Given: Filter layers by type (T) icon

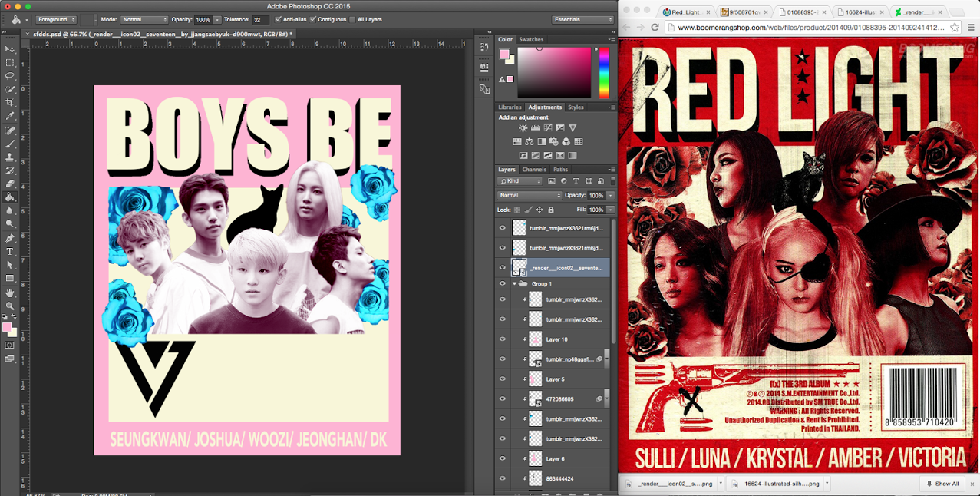Looking at the screenshot, I should click(x=576, y=181).
